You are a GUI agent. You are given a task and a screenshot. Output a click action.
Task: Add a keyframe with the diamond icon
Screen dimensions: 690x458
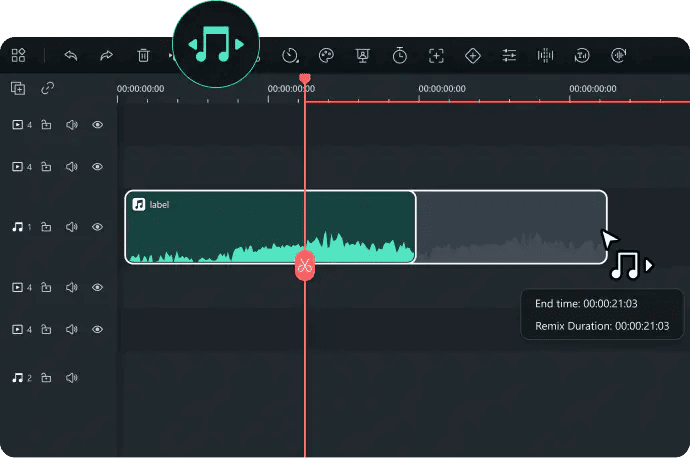pyautogui.click(x=473, y=56)
